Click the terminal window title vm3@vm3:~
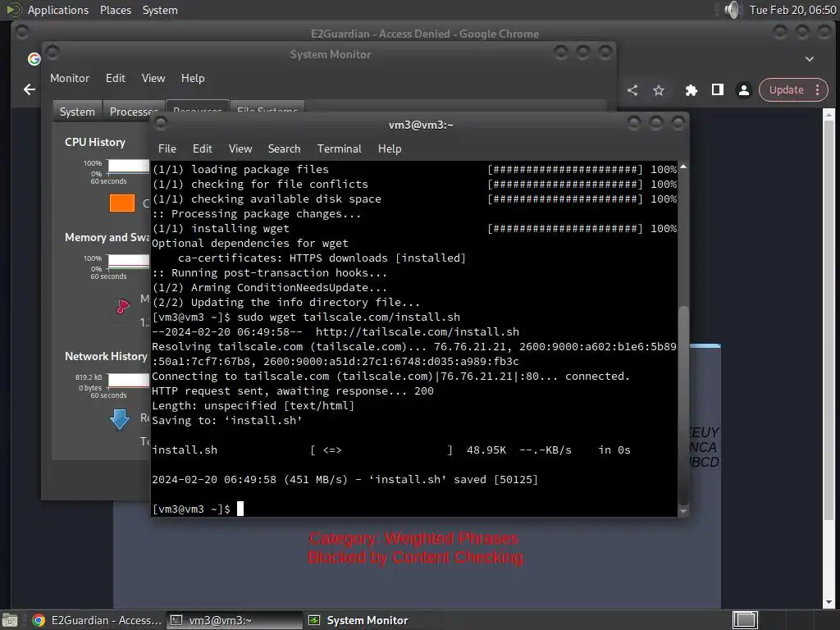This screenshot has width=840, height=630. 421,125
